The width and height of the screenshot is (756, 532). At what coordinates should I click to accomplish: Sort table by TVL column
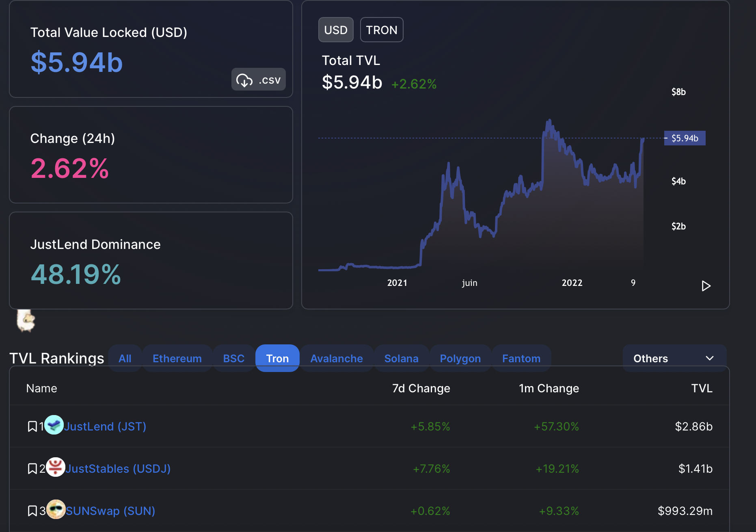[702, 388]
